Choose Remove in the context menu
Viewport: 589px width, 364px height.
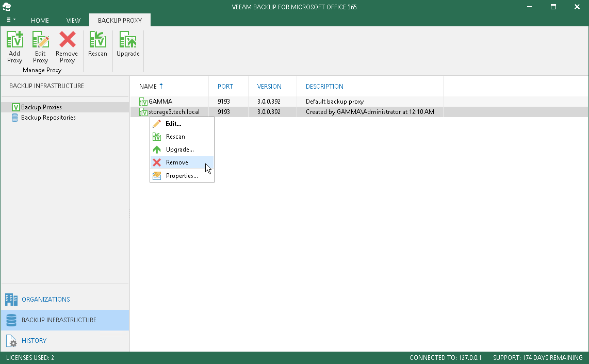[182, 162]
